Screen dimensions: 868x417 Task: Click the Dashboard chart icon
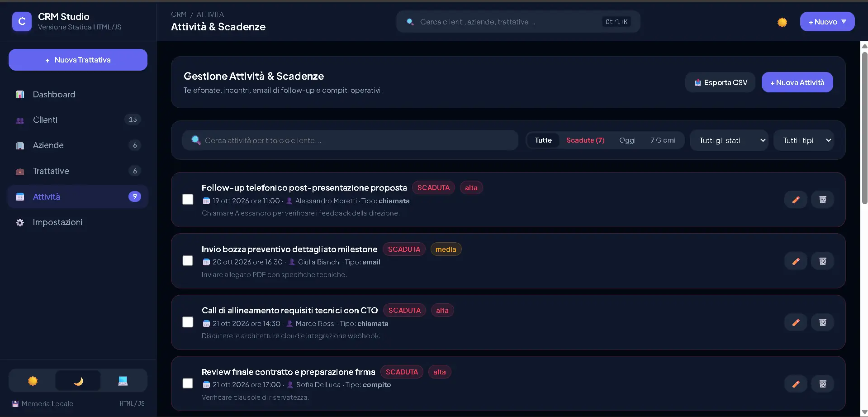[20, 95]
